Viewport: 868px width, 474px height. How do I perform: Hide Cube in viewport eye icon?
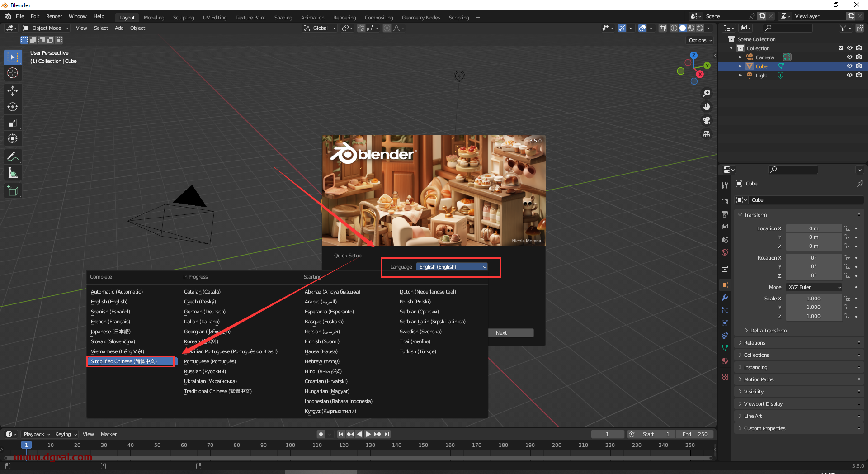[x=849, y=66]
